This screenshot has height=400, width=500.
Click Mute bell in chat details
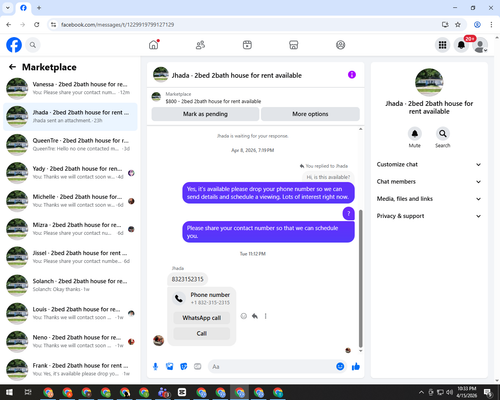click(x=415, y=134)
